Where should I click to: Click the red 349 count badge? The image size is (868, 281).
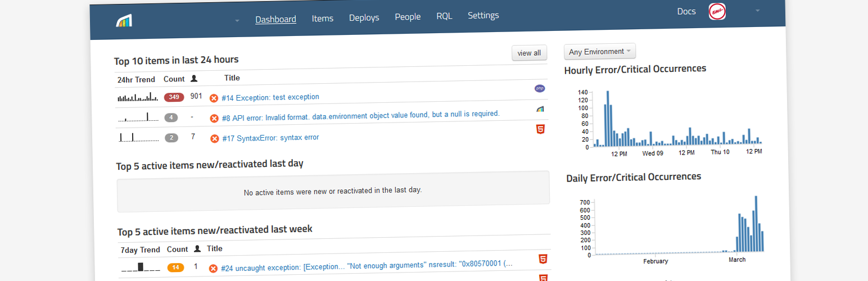174,97
